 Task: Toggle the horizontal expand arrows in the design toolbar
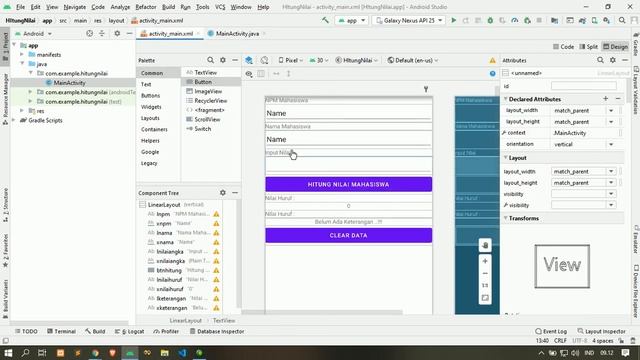[x=276, y=74]
